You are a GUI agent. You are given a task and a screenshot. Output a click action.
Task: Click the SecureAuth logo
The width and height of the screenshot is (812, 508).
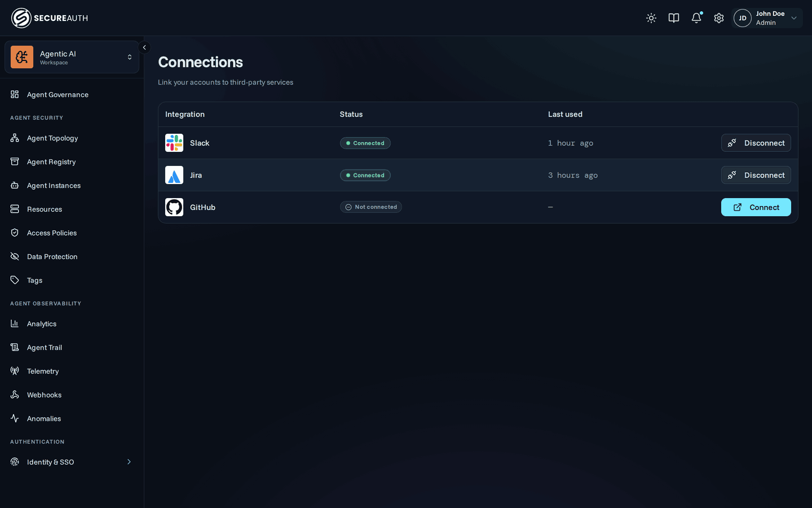(x=50, y=18)
